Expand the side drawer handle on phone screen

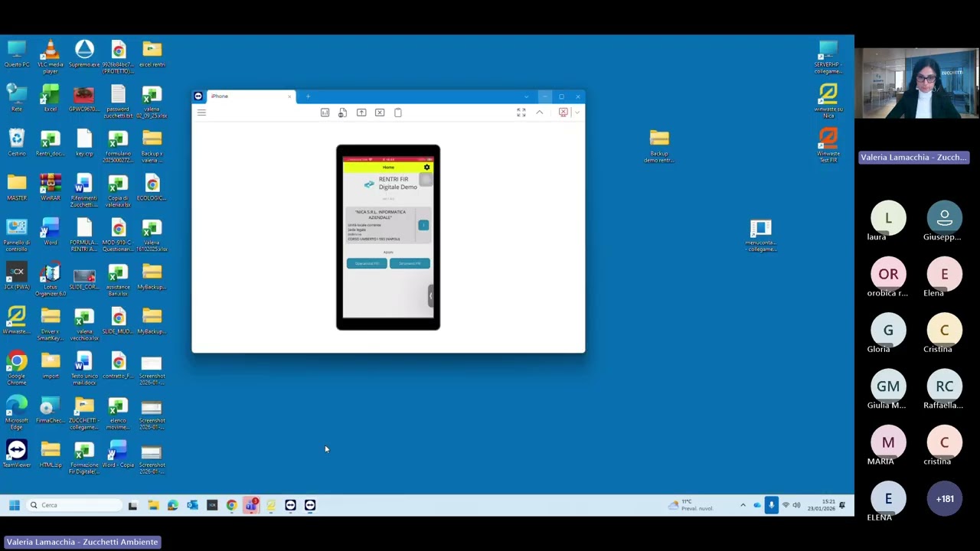click(x=430, y=295)
